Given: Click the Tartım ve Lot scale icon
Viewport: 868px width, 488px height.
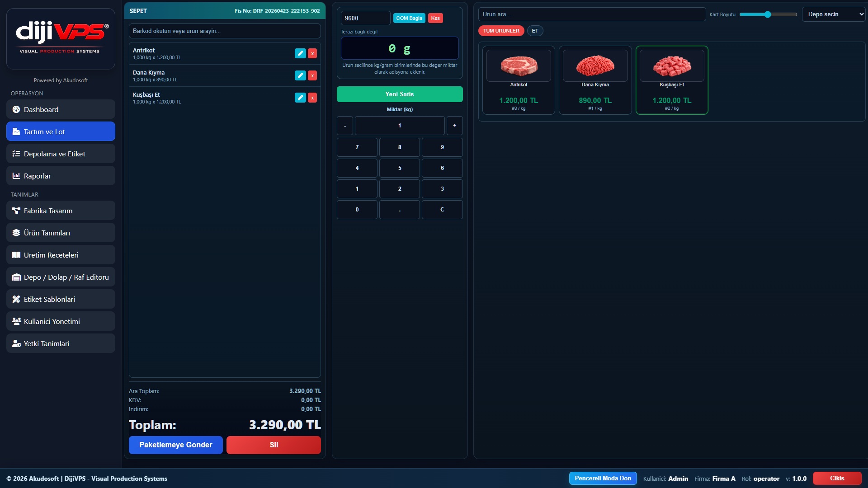Looking at the screenshot, I should [x=16, y=131].
